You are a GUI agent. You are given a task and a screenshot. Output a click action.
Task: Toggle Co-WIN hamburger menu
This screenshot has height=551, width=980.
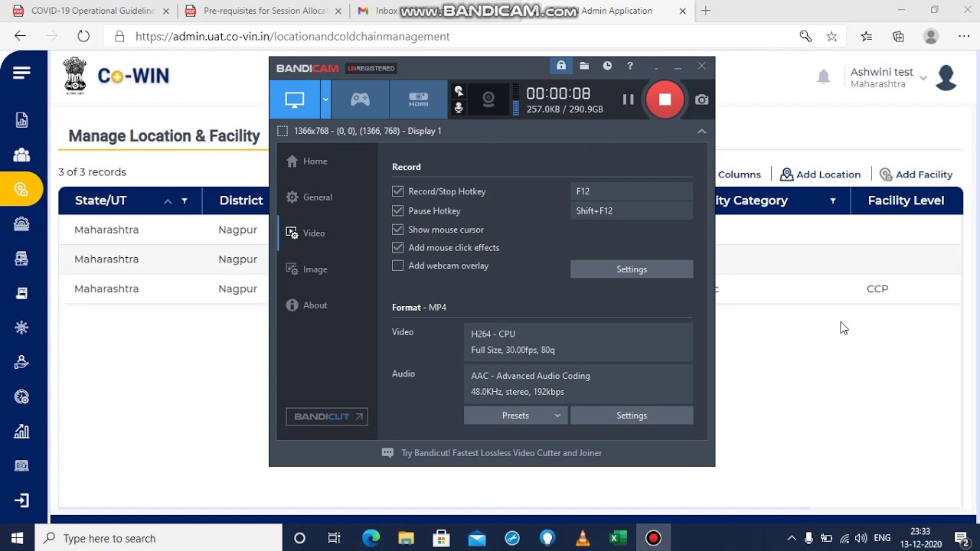pyautogui.click(x=21, y=73)
